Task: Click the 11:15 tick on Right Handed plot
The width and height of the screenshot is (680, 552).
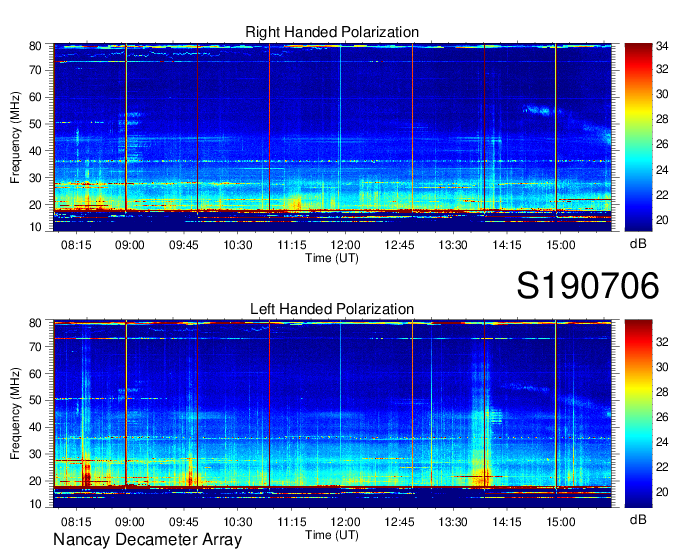Action: point(292,245)
